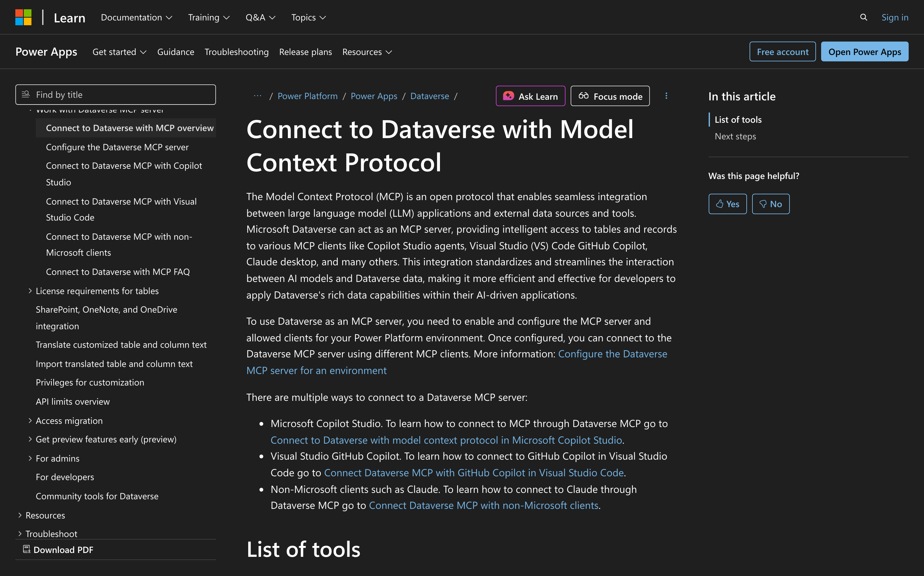Expand the Access migration tree node
The image size is (924, 576).
point(30,421)
